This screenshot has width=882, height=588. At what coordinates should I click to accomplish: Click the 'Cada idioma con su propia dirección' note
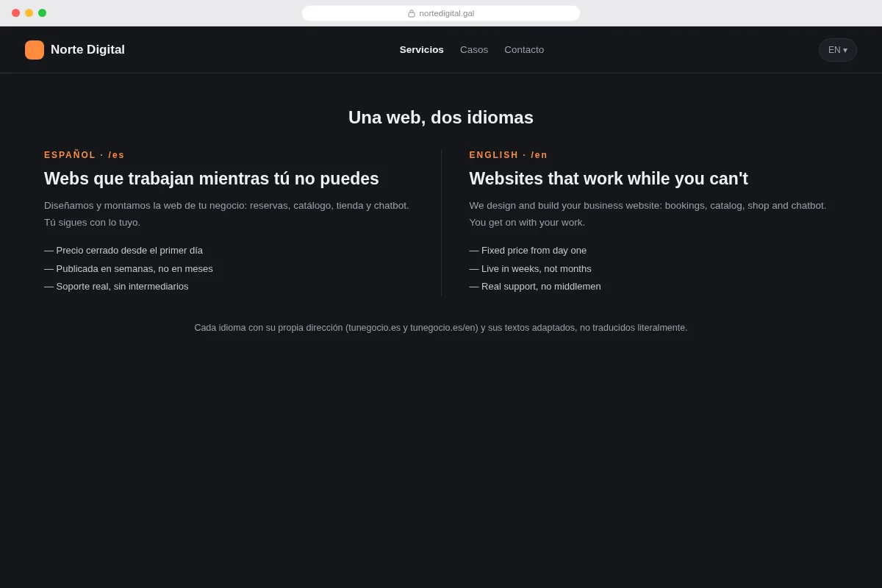click(x=441, y=328)
